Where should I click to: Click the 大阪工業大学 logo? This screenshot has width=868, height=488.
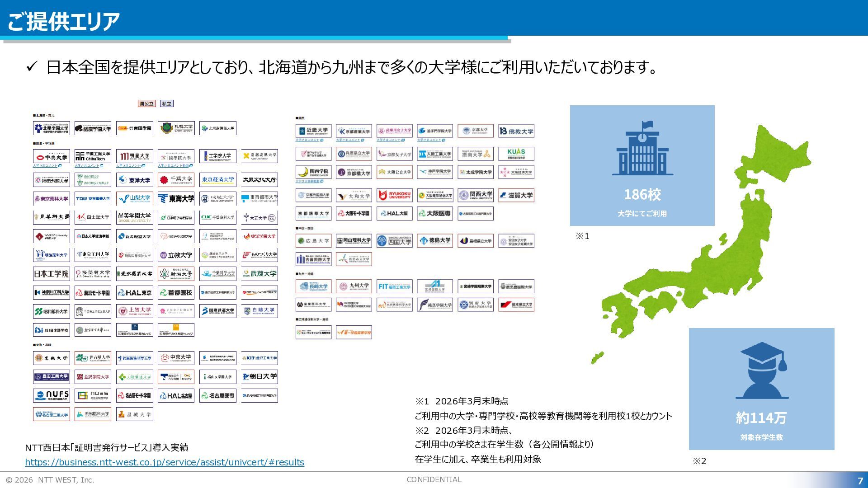pyautogui.click(x=435, y=154)
